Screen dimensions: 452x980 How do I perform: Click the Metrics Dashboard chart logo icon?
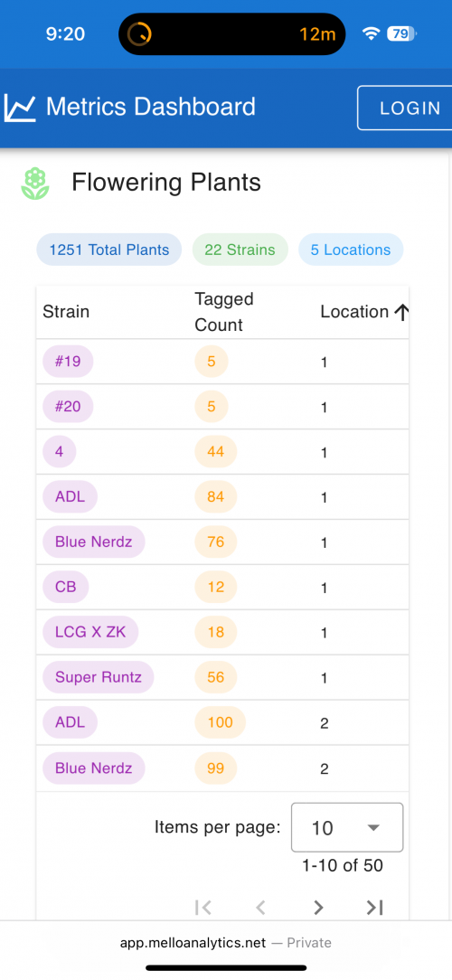pos(20,108)
